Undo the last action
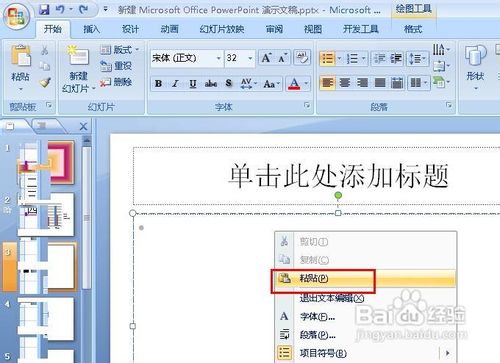500x363 pixels. point(61,10)
